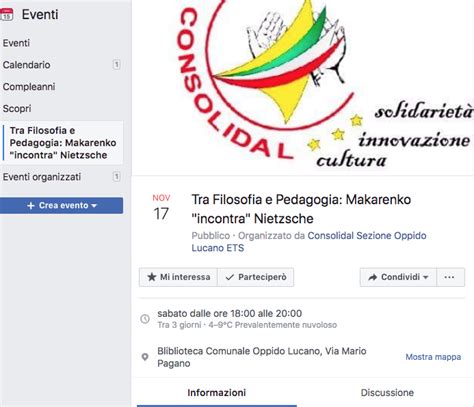
Task: Click the location pin icon beside Biblioteca Comunale
Action: click(145, 357)
